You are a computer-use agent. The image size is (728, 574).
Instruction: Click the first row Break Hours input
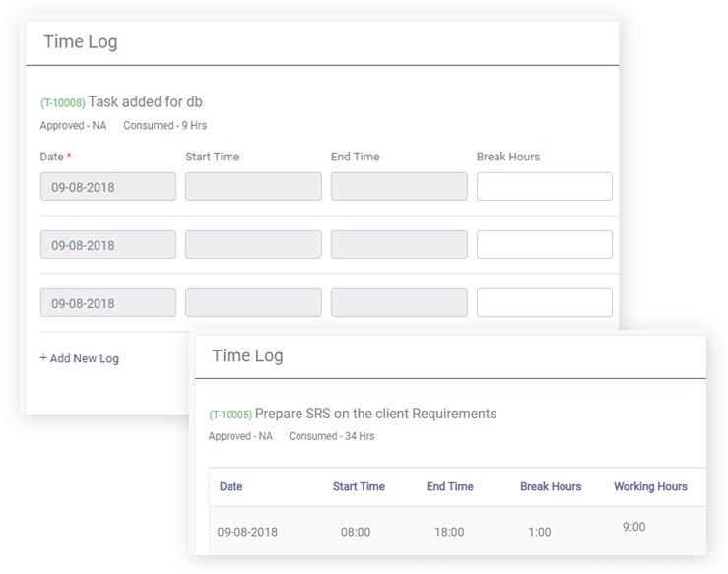coord(544,187)
